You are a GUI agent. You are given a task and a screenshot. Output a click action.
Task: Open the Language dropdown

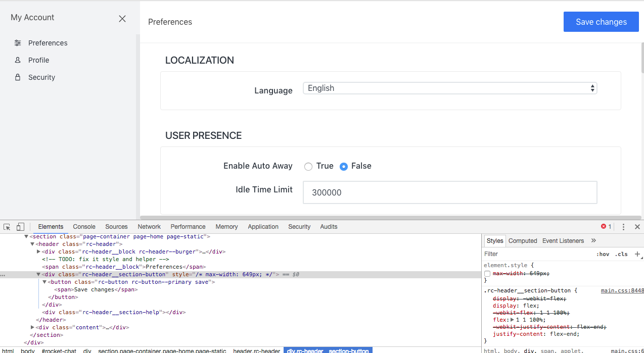click(x=450, y=88)
